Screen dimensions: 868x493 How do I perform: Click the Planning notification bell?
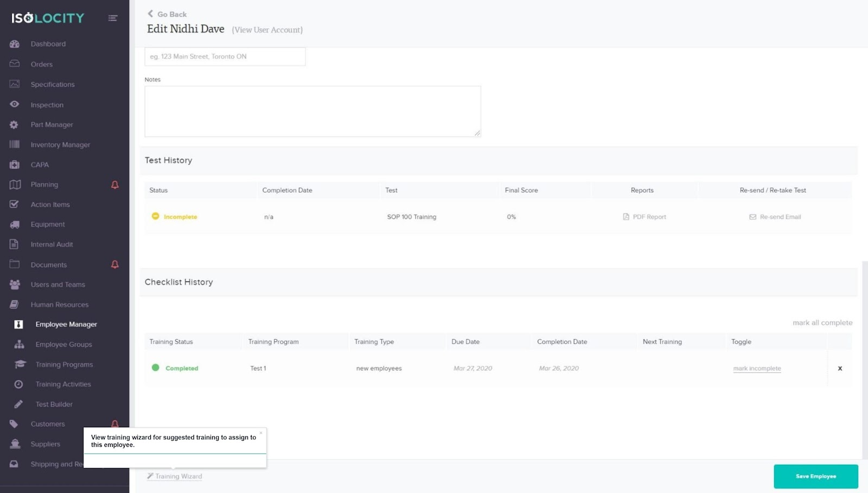click(x=115, y=185)
